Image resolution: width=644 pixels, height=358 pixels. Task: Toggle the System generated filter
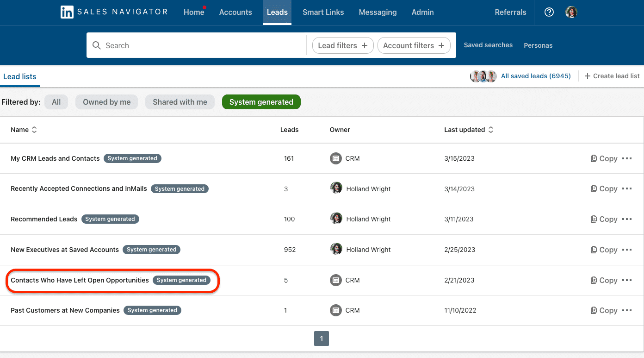click(x=261, y=102)
